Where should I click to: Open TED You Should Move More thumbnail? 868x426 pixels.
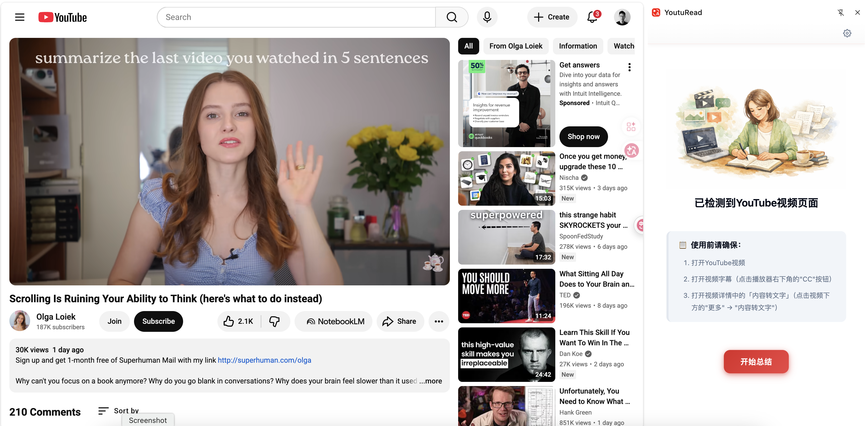506,296
